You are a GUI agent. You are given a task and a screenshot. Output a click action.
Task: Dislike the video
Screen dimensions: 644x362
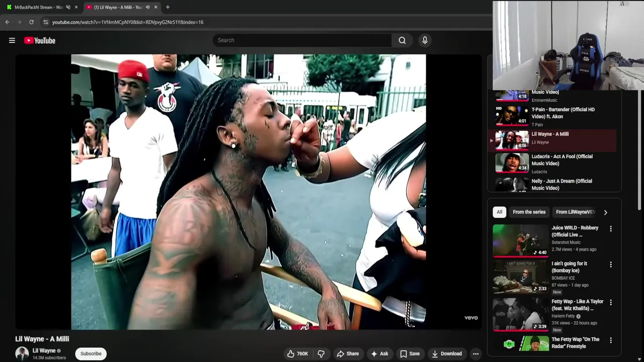321,353
